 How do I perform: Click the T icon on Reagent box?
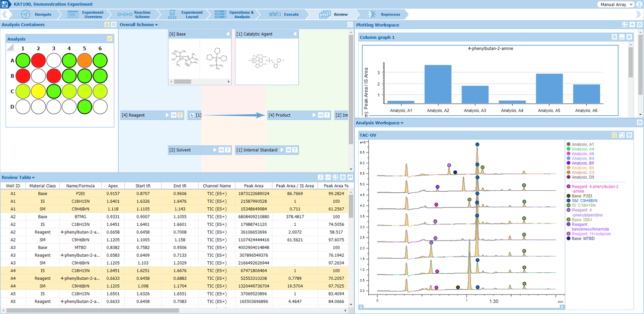pyautogui.click(x=180, y=115)
